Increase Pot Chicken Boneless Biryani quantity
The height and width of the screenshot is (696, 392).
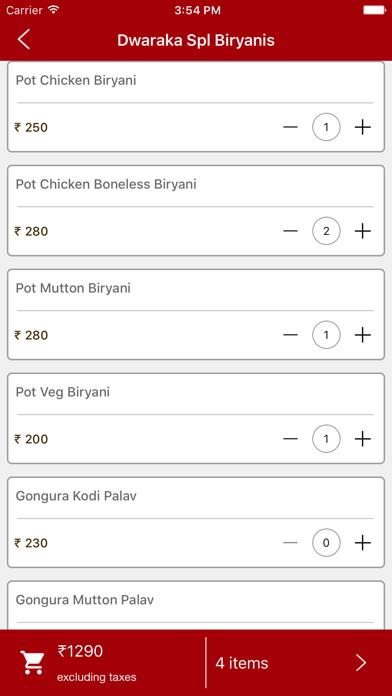[x=363, y=231]
